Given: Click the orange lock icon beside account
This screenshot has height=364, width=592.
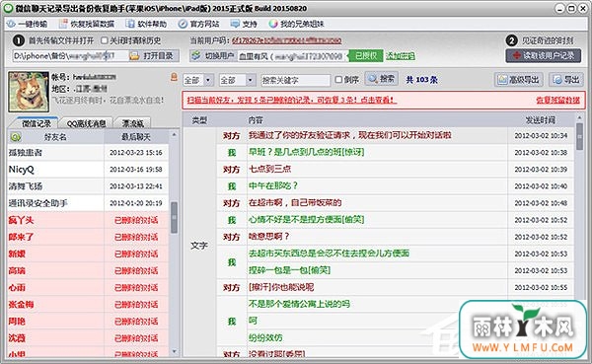Looking at the screenshot, I should pyautogui.click(x=174, y=77).
